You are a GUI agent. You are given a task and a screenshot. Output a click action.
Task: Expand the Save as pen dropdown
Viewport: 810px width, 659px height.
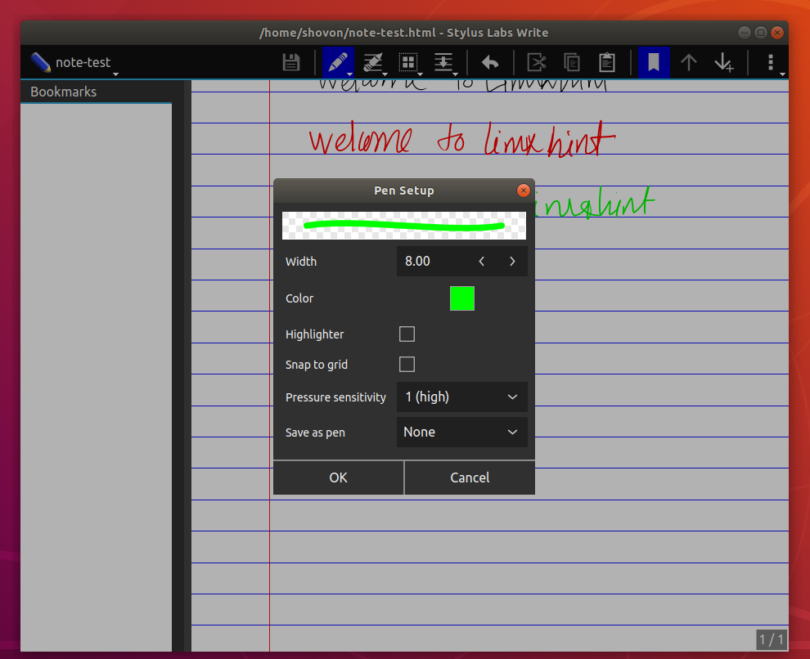pyautogui.click(x=462, y=432)
